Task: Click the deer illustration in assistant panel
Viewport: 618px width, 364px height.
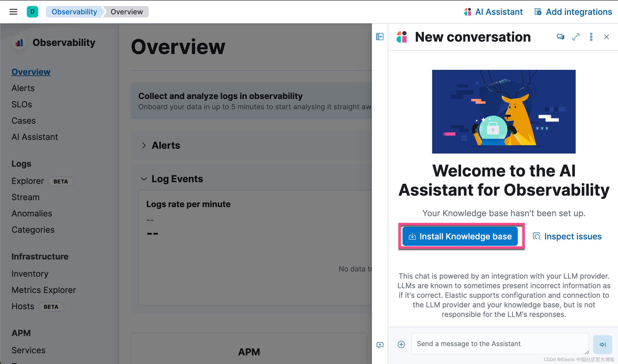Action: click(x=504, y=112)
